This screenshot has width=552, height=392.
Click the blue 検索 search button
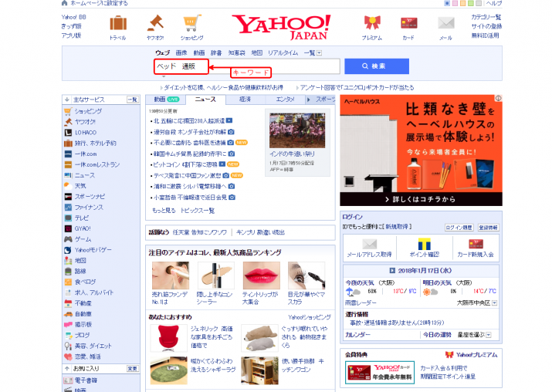[x=377, y=66]
